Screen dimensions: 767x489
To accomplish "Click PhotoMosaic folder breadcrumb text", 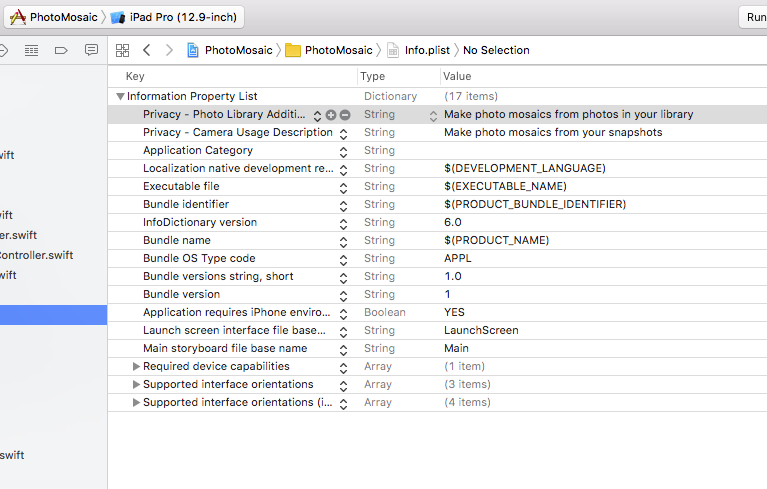I will coord(338,50).
